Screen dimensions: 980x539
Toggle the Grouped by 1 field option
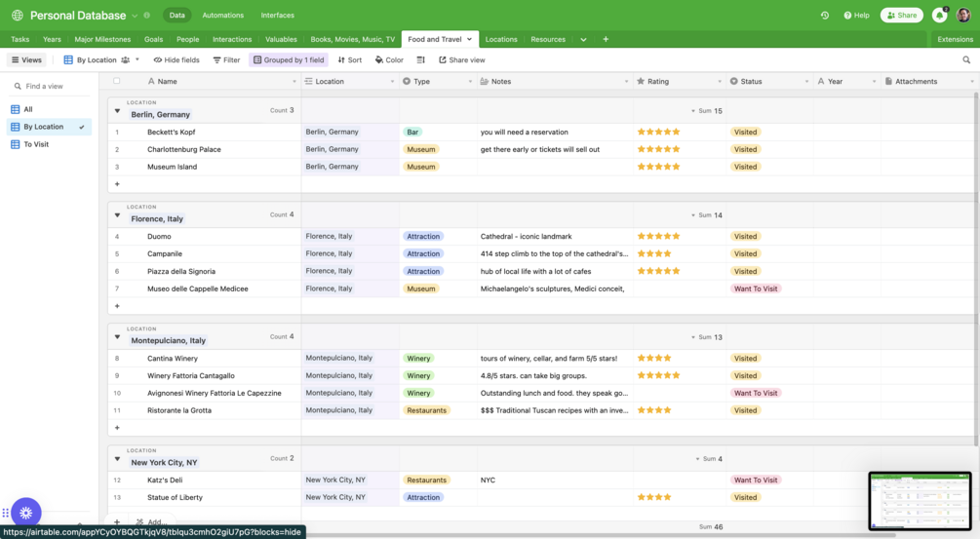click(x=289, y=60)
